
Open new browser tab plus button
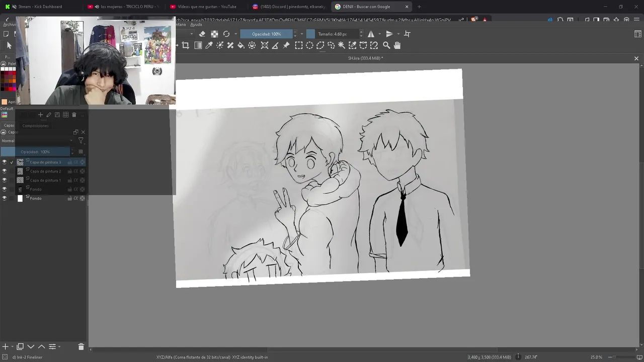click(x=419, y=7)
